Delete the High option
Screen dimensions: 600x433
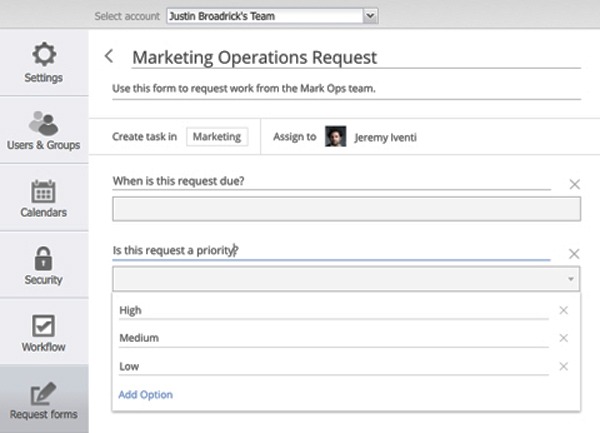coord(564,310)
